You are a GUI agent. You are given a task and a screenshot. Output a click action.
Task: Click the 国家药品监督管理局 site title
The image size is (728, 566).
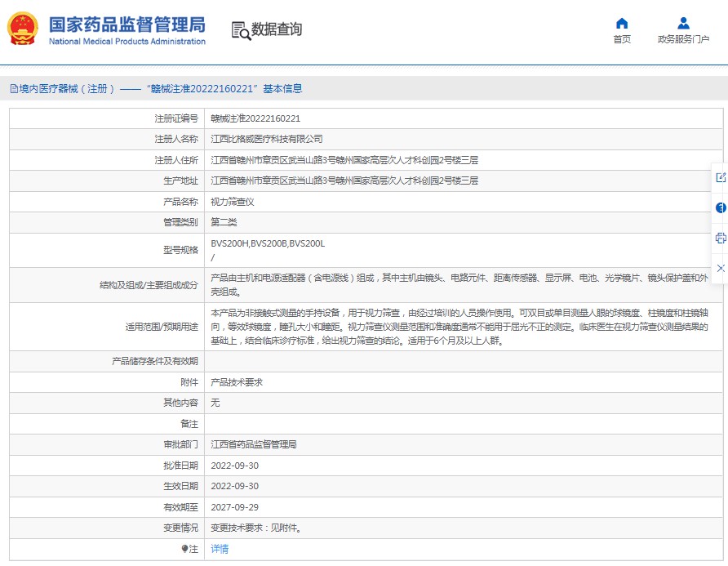(127, 25)
